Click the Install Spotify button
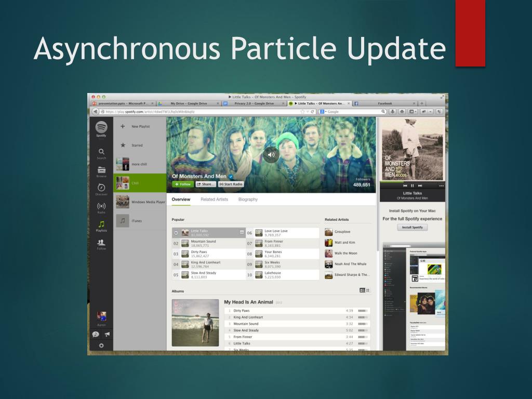This screenshot has height=399, width=532. tap(412, 228)
